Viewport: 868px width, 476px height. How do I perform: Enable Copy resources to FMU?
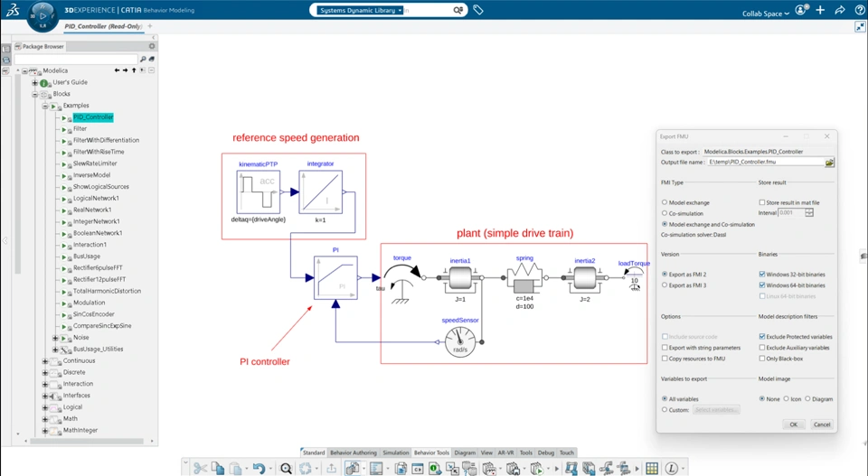tap(665, 359)
